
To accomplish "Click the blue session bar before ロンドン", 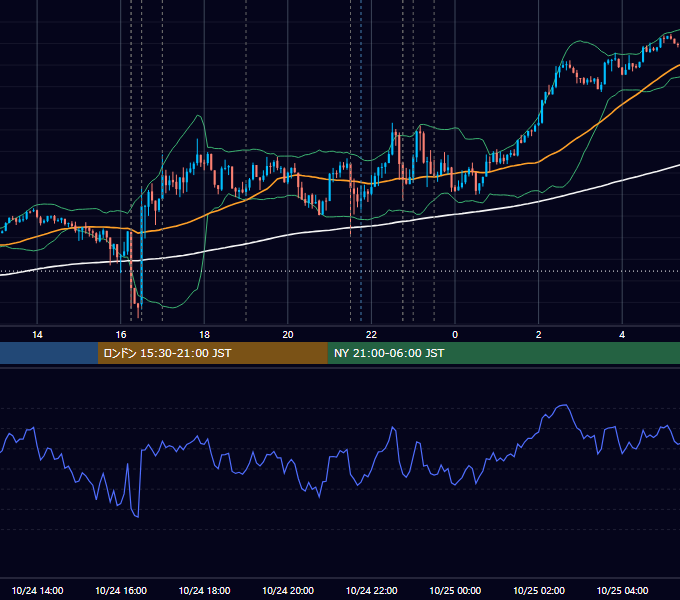I will click(x=49, y=353).
